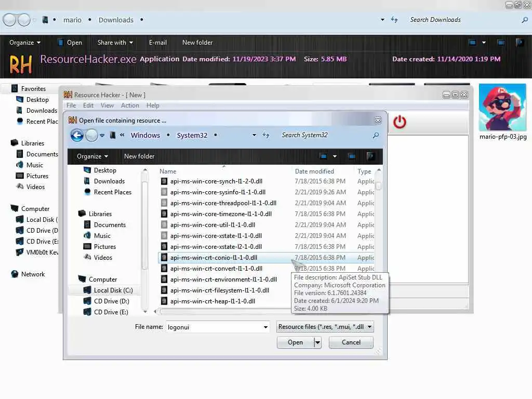Expand the Explorer address bar dropdown arrow
Viewport: 532px width, 399px height.
click(383, 20)
